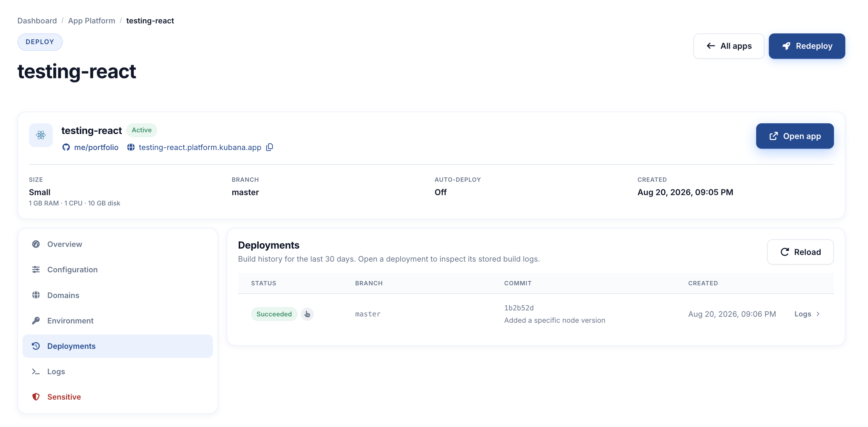Viewport: 868px width, 427px height.
Task: Navigate to Dashboard breadcrumb
Action: coord(37,21)
